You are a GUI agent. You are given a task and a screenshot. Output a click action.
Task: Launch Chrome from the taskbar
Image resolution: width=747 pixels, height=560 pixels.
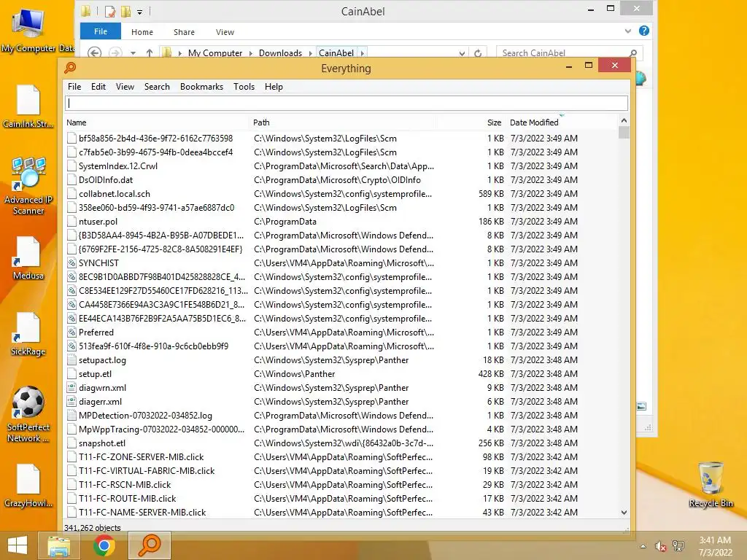pos(104,545)
